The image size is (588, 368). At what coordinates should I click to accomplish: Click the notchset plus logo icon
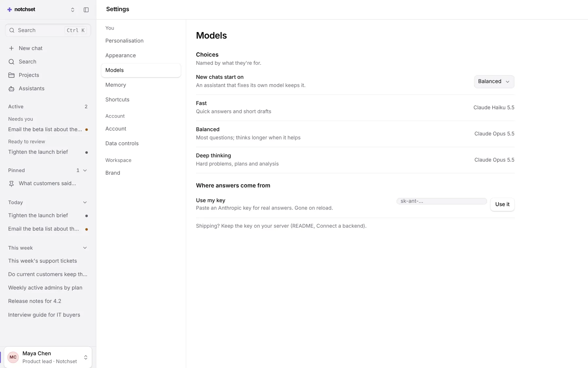(9, 9)
